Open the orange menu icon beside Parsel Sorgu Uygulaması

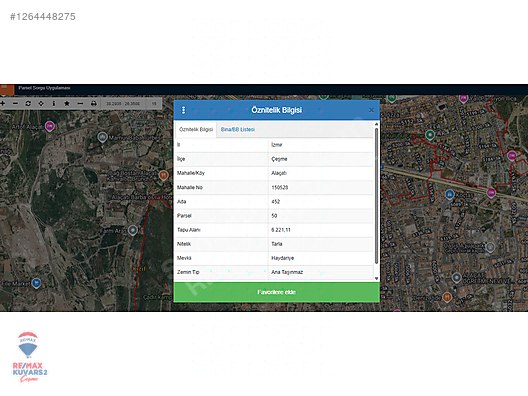(x=7, y=89)
